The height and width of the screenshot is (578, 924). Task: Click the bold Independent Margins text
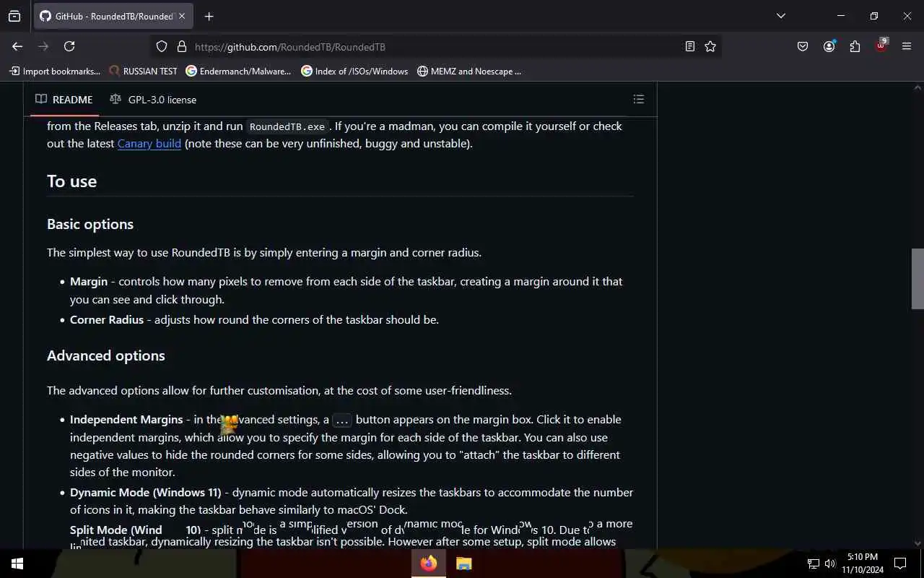pos(126,419)
